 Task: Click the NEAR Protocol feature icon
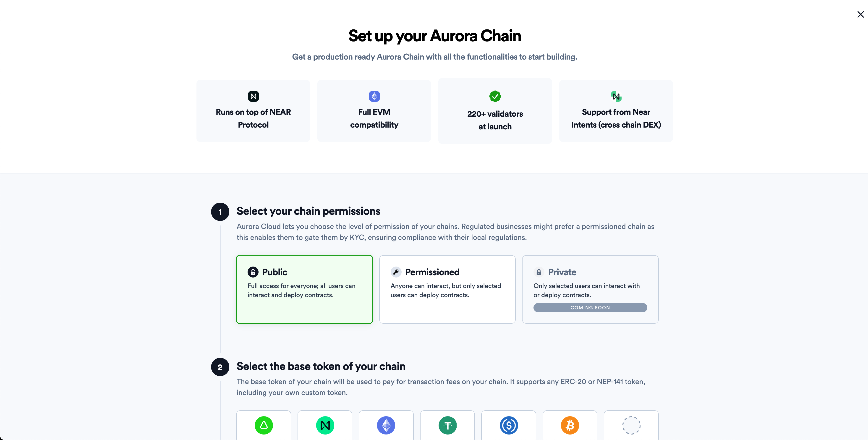[253, 96]
